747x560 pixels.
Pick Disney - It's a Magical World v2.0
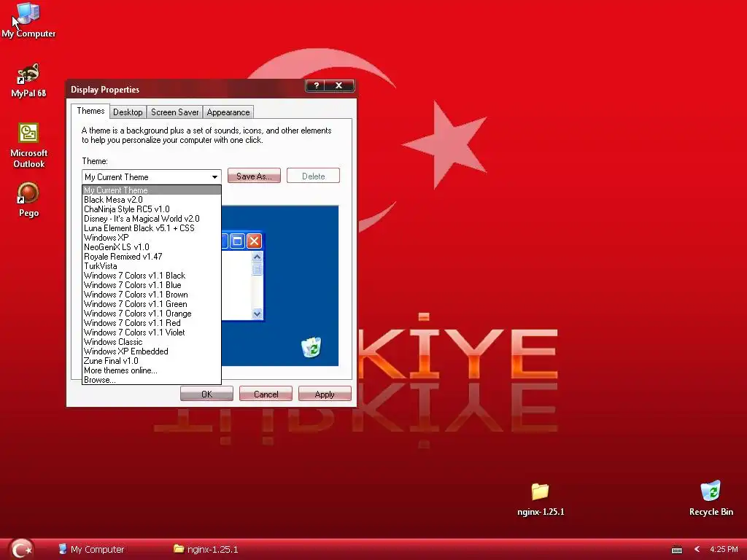(152, 219)
